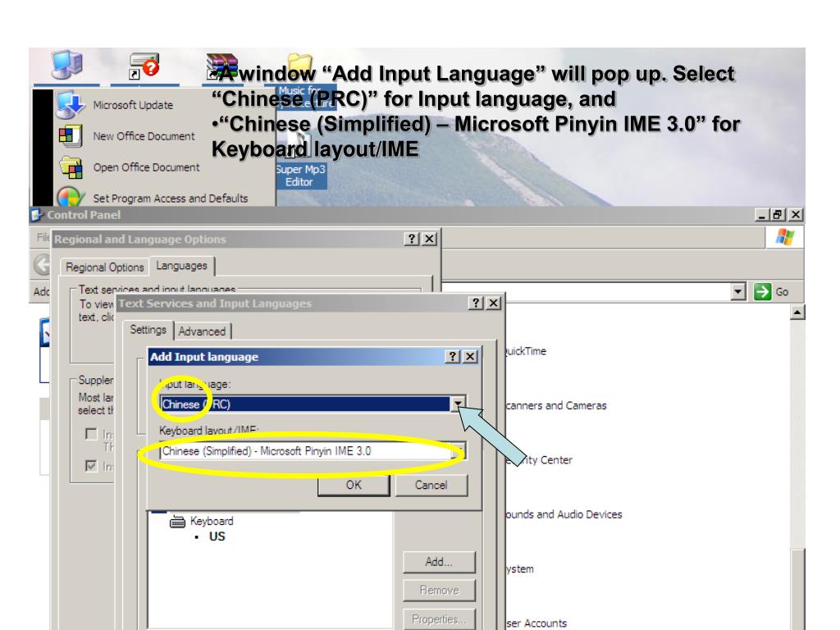Viewport: 840px width, 630px height.
Task: Click the New Office Document icon
Action: (x=71, y=135)
